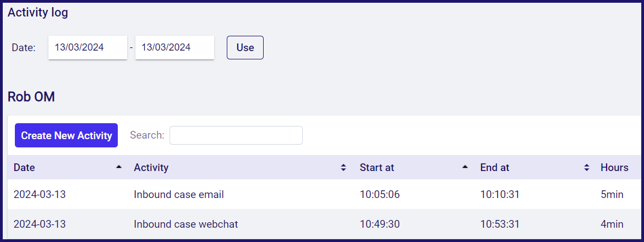The width and height of the screenshot is (644, 242).
Task: Click the sort arrow in Start at column
Action: click(465, 168)
